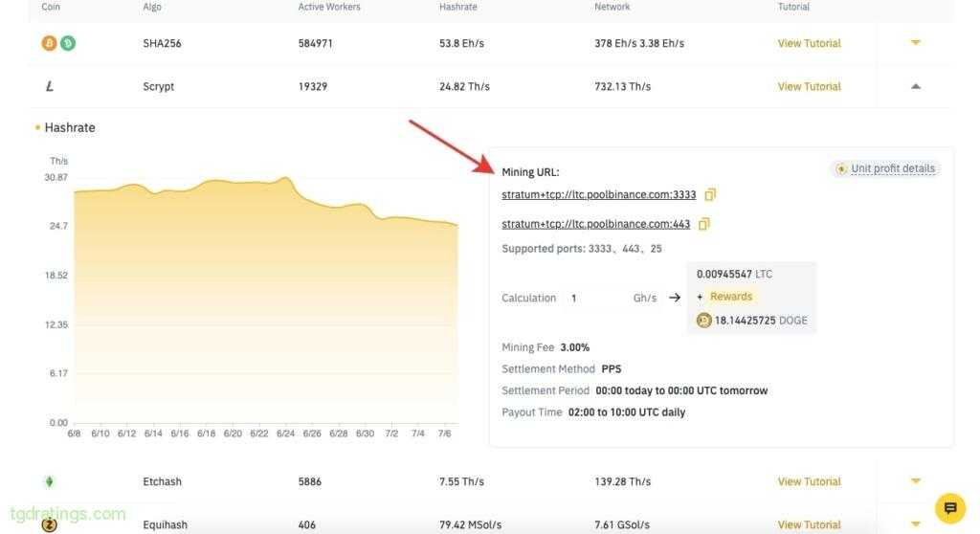
Task: Click the Bitcoin coin icon
Action: [x=50, y=43]
